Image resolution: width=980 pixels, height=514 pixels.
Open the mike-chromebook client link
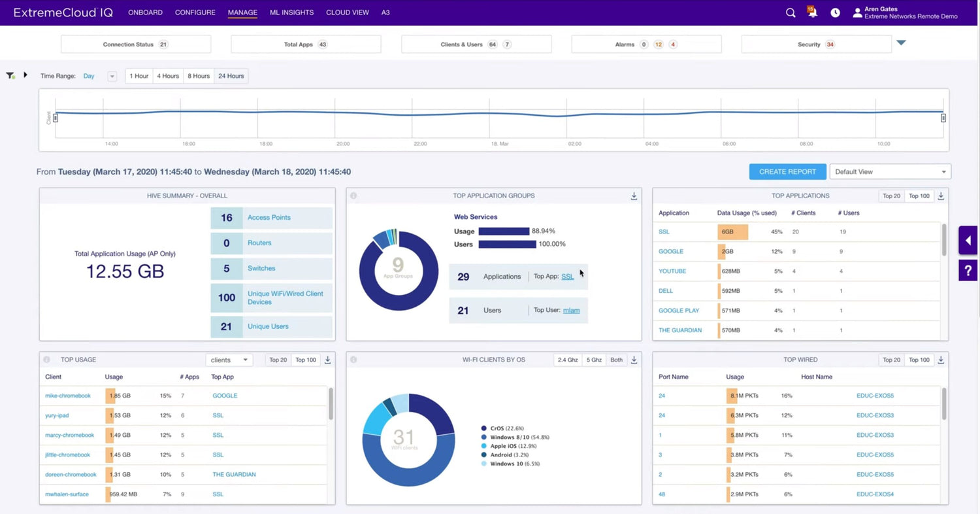(68, 396)
